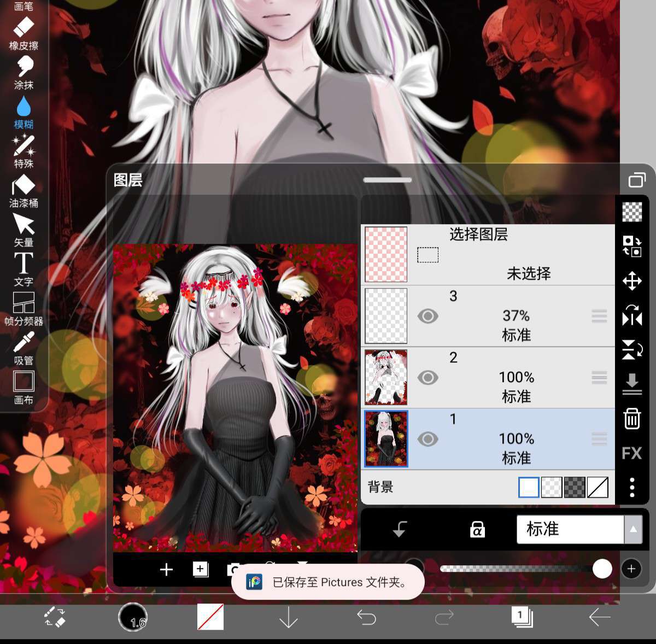Choose the light checkered background option

552,487
